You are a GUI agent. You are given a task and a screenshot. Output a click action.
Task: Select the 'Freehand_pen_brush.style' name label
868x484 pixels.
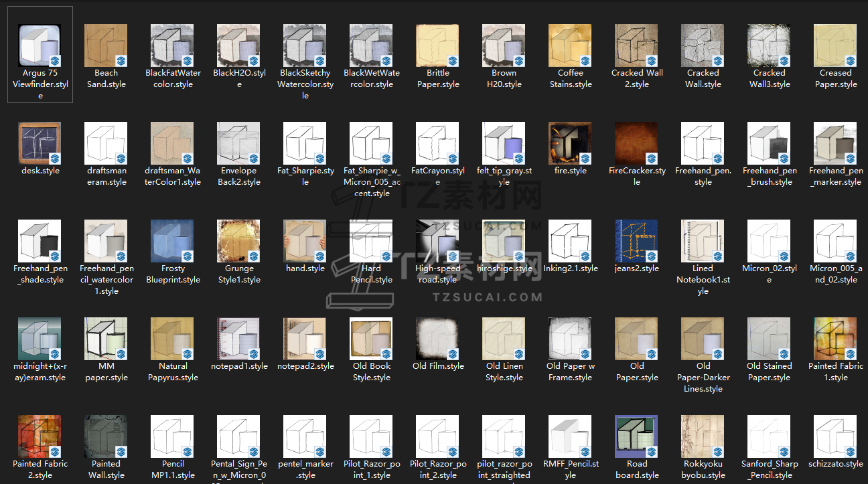tap(770, 176)
